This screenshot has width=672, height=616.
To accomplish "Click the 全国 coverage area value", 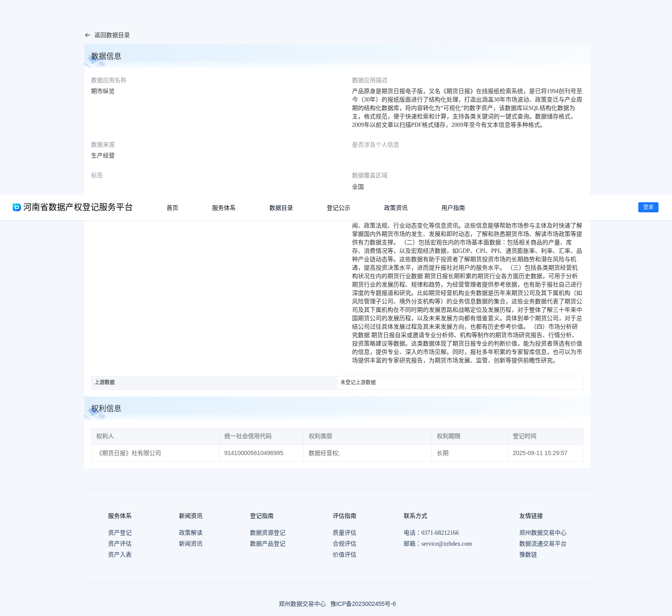I will tap(358, 187).
